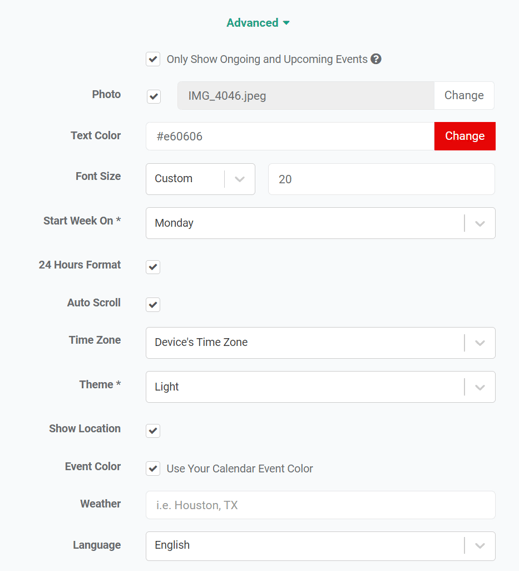Open the Custom font size dropdown
Image resolution: width=519 pixels, height=571 pixels.
click(200, 179)
